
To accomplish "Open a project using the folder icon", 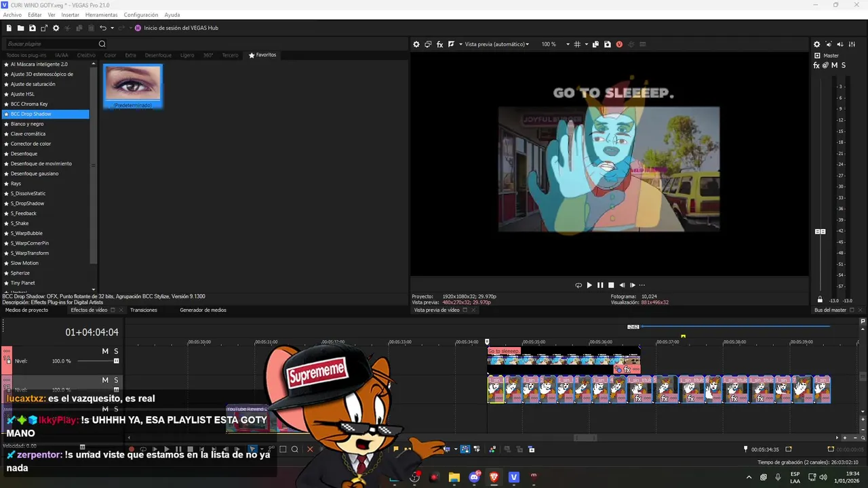I will tap(20, 28).
